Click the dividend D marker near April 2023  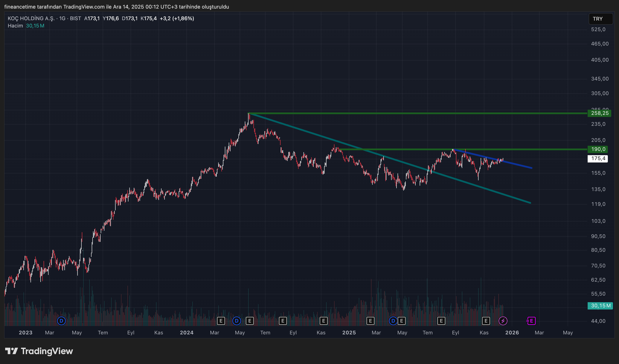61,321
